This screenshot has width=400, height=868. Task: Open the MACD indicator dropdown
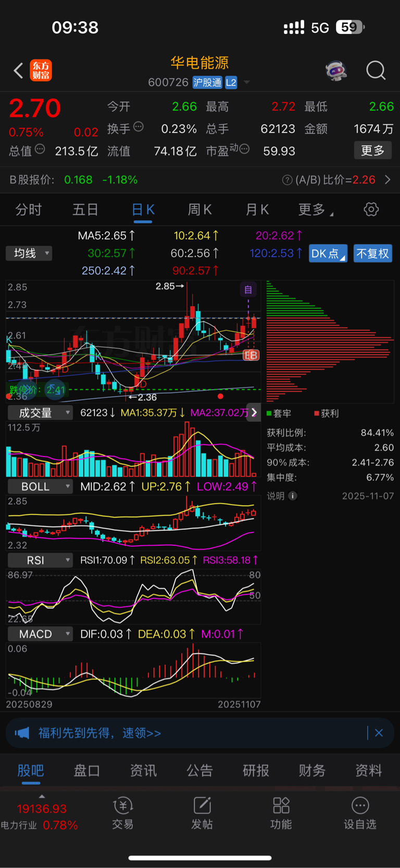(x=40, y=634)
